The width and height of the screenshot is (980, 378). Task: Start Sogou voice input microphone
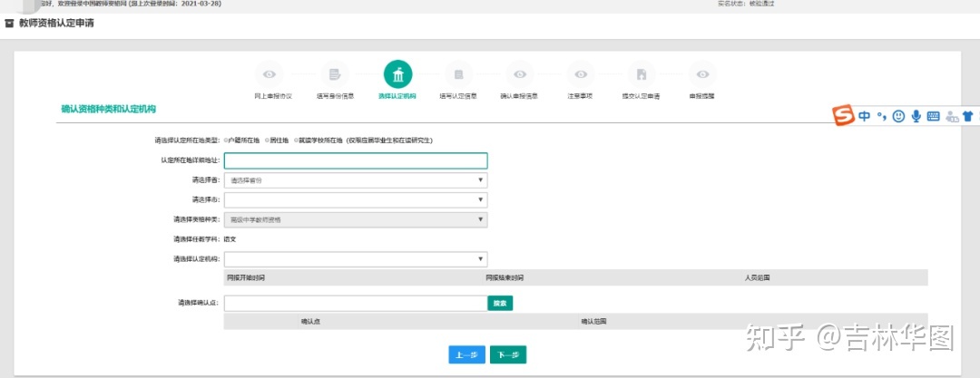tap(916, 116)
